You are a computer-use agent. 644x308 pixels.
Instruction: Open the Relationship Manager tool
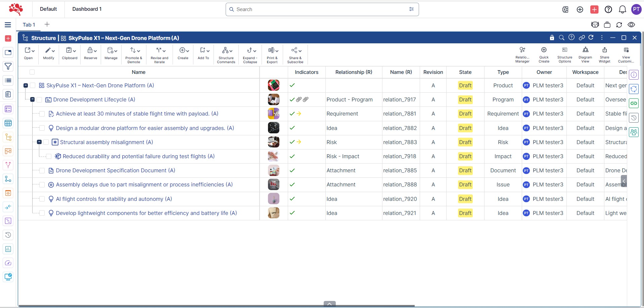(x=522, y=54)
